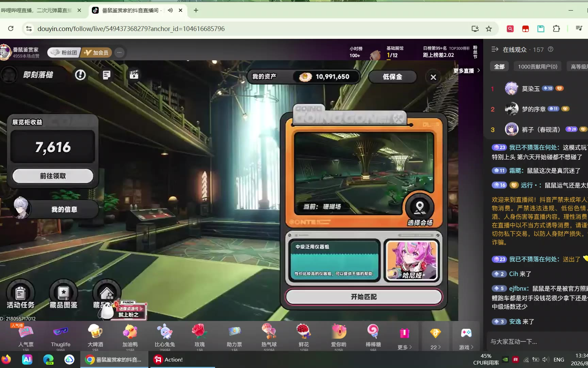
Task: Click 前往领取 button
Action: 53,176
